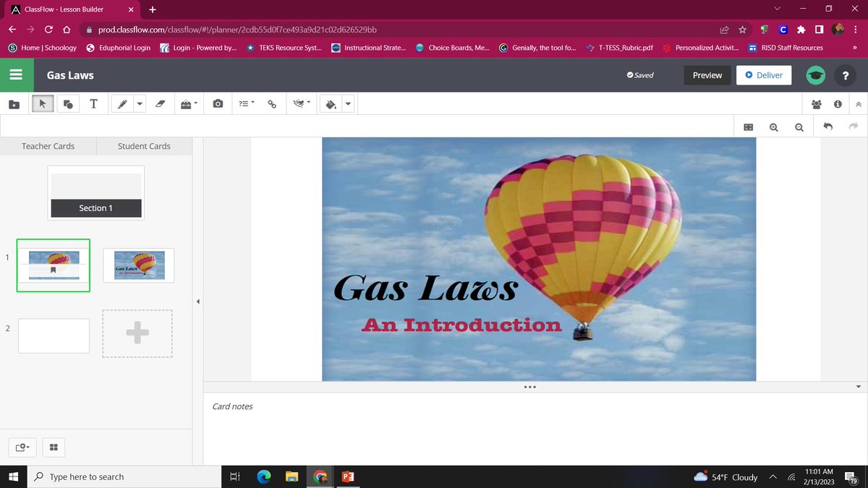This screenshot has height=488, width=868.
Task: Click the Gas Laws lesson title
Action: [x=70, y=75]
